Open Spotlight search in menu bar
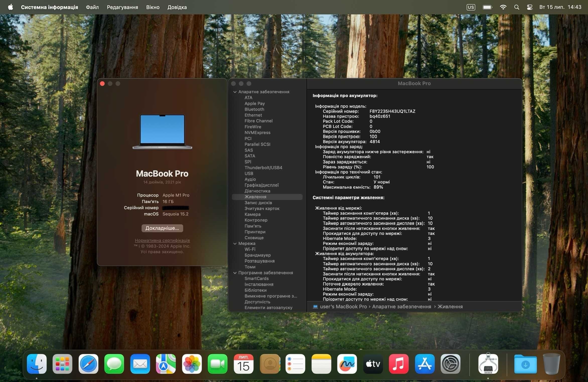Image resolution: width=588 pixels, height=382 pixels. 517,7
